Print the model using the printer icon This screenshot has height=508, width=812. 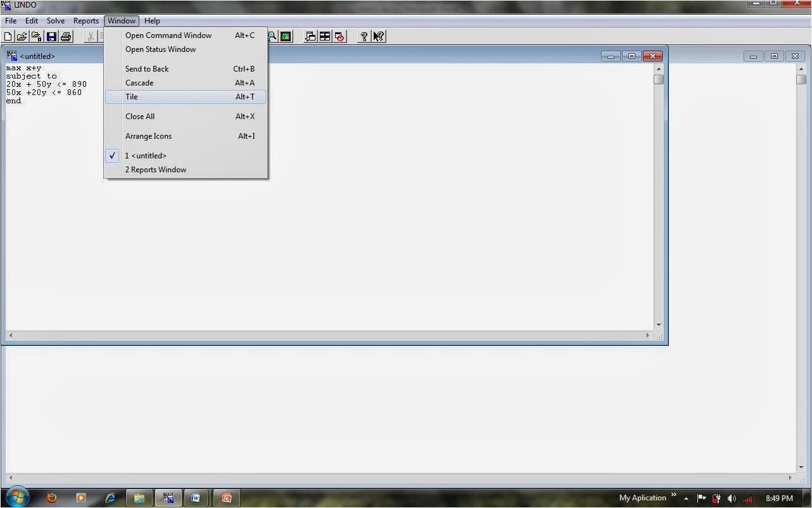pyautogui.click(x=65, y=36)
